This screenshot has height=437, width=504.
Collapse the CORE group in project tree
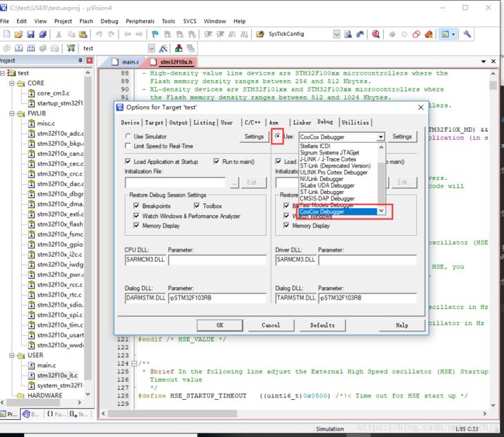coord(12,83)
